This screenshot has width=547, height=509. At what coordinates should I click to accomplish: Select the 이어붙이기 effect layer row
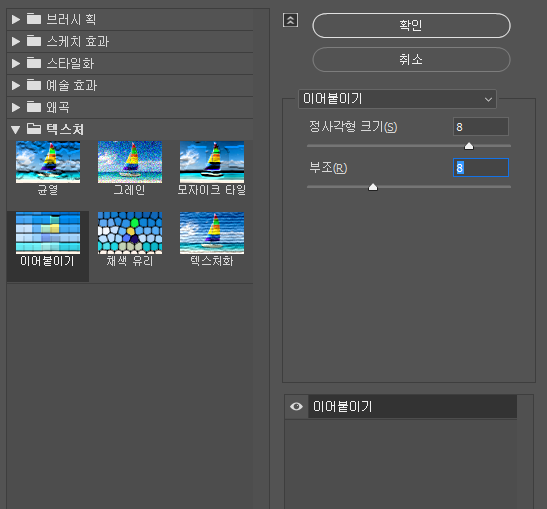412,406
